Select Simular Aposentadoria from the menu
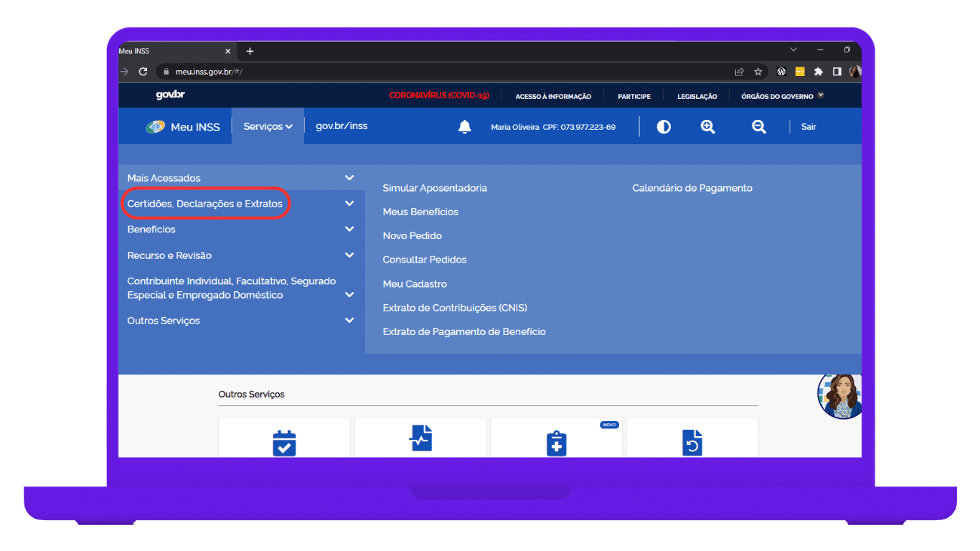The height and width of the screenshot is (551, 980). tap(435, 188)
